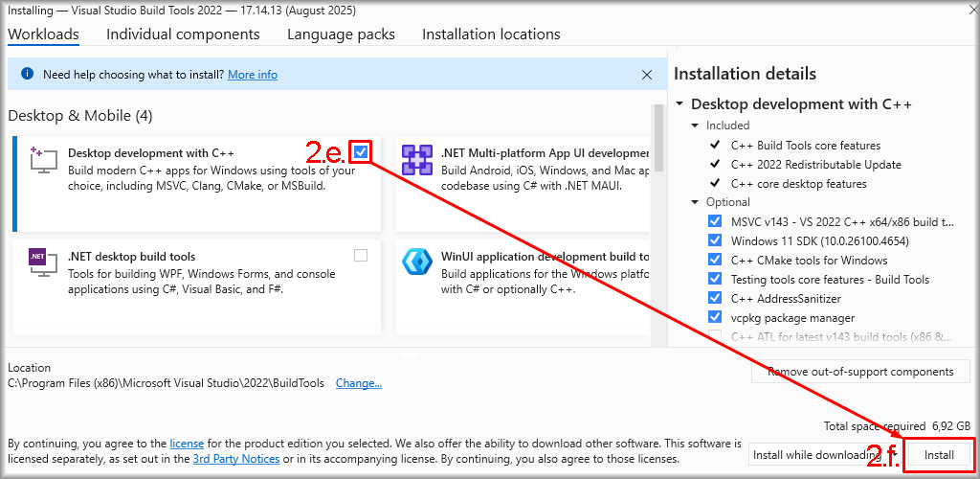Open the Language packs tab
The image size is (980, 479).
tap(341, 34)
